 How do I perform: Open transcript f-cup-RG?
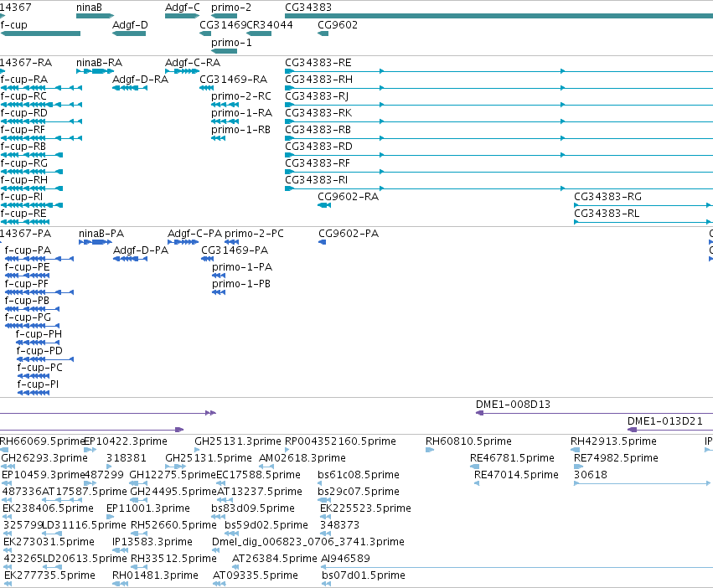(x=23, y=162)
